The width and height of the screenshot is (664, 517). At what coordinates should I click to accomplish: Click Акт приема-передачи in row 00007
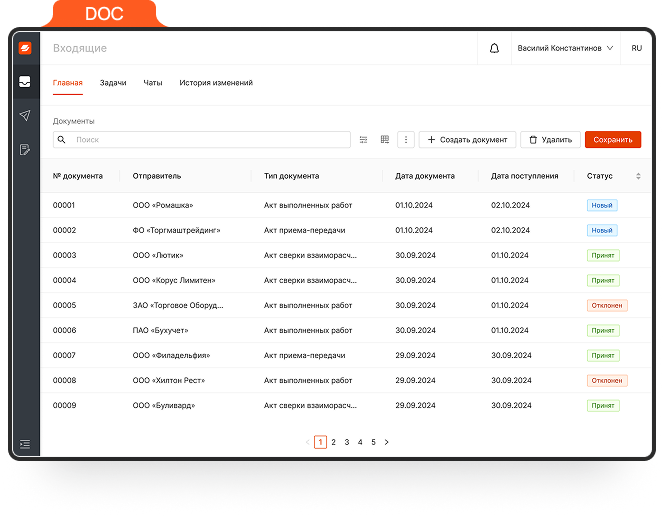tap(304, 355)
